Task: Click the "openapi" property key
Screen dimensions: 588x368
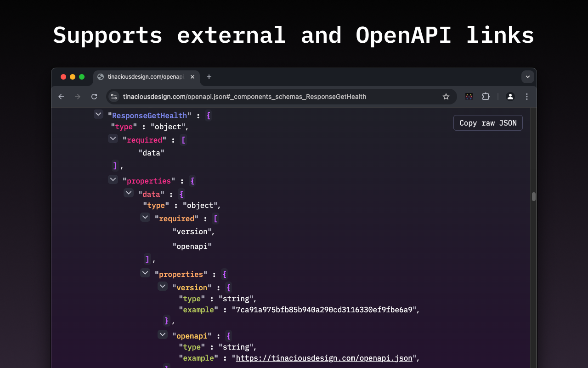Action: [192, 336]
